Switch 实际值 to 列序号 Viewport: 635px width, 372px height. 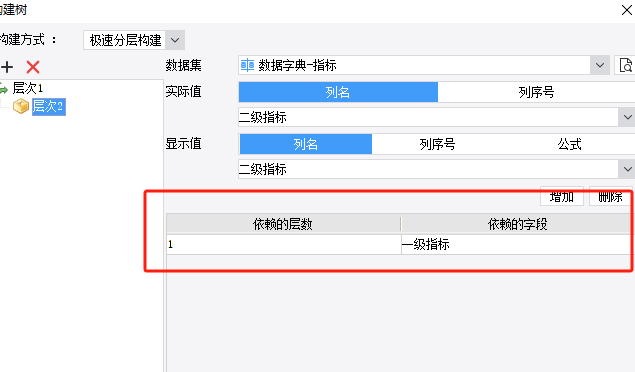(536, 92)
